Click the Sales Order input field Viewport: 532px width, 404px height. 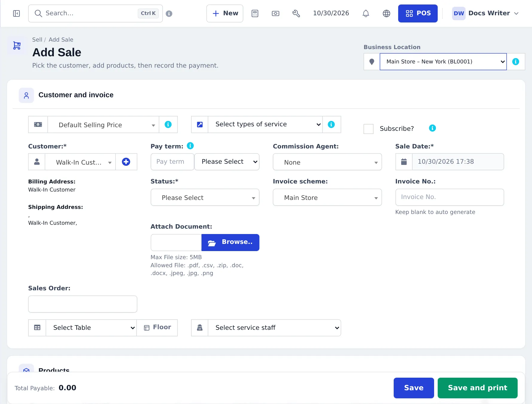[x=82, y=304]
